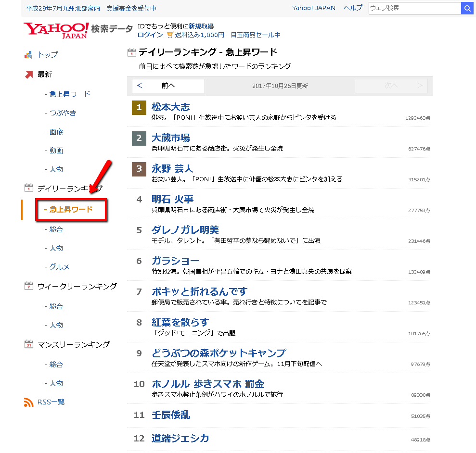Go to previous day with 前へ button
This screenshot has width=476, height=453.
point(168,86)
